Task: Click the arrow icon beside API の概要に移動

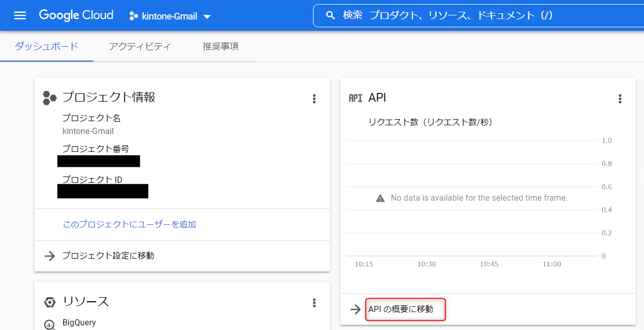Action: tap(355, 309)
